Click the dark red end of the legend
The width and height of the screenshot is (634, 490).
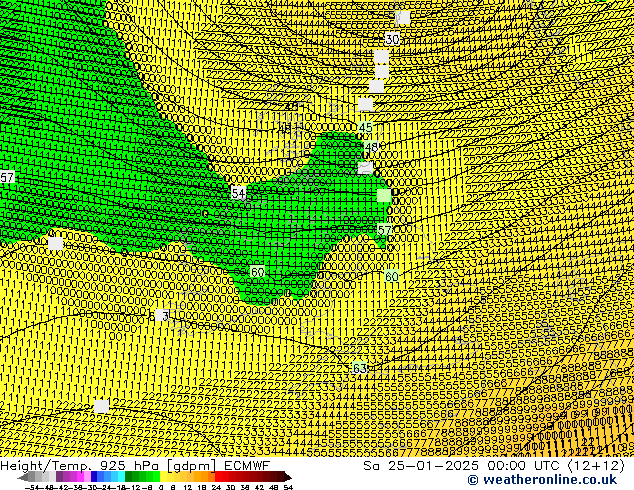pyautogui.click(x=280, y=477)
